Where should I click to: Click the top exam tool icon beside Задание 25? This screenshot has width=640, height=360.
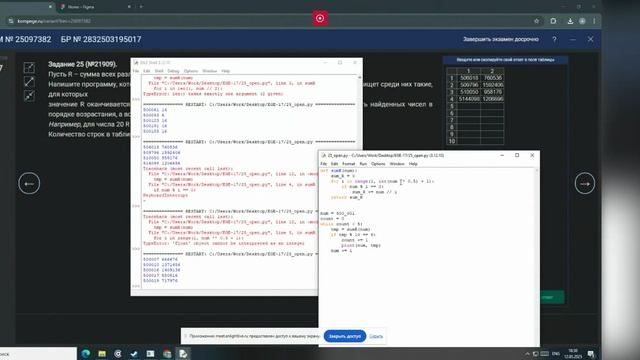(29, 68)
